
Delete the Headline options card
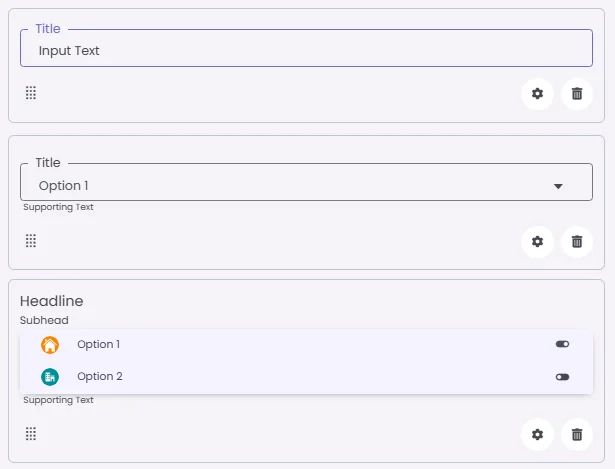(577, 434)
